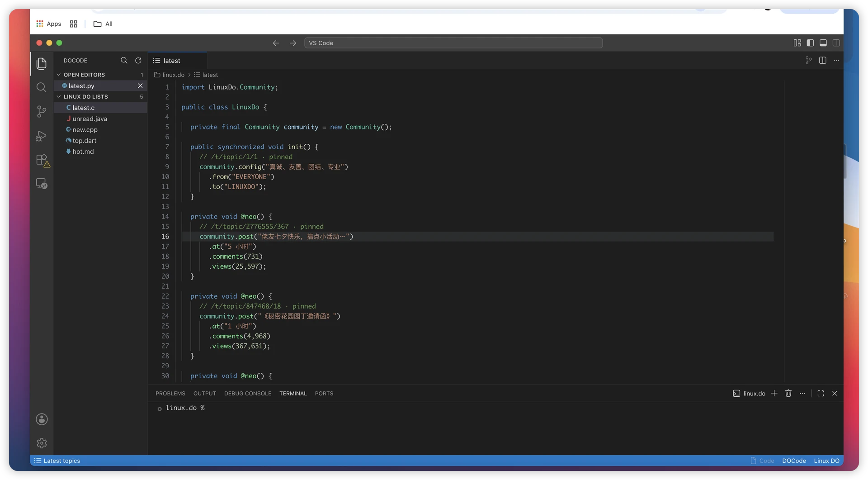868x480 pixels.
Task: Click '.from("EVERYONE")' code line
Action: [241, 177]
